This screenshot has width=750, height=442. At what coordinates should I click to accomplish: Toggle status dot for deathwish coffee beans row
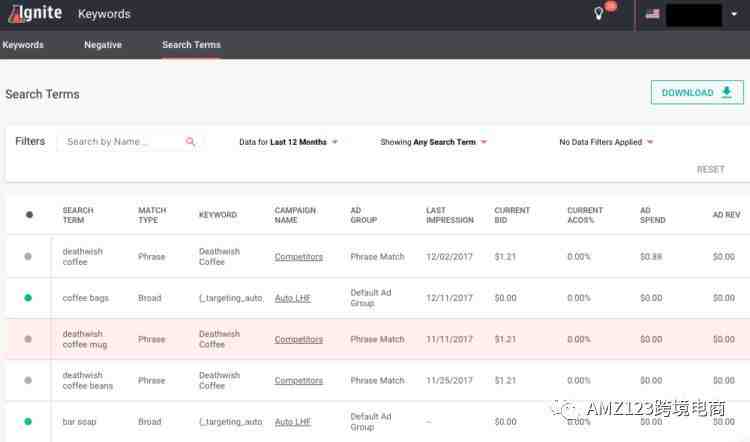click(28, 380)
